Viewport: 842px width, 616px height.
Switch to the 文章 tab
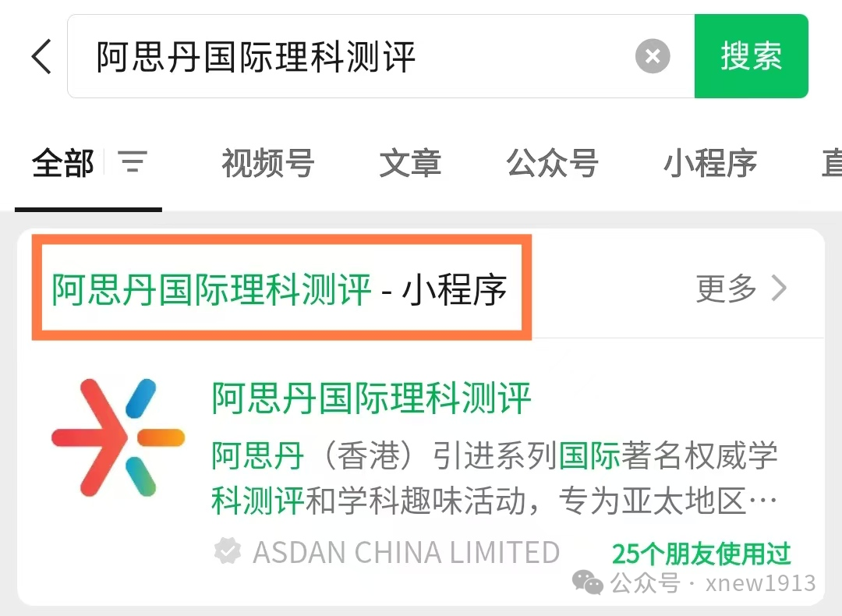(x=410, y=163)
